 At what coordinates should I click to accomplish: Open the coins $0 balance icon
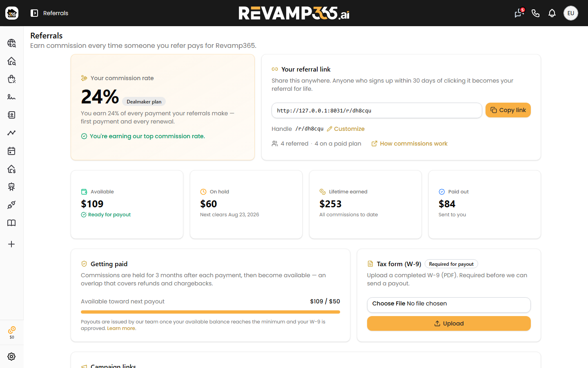tap(12, 332)
